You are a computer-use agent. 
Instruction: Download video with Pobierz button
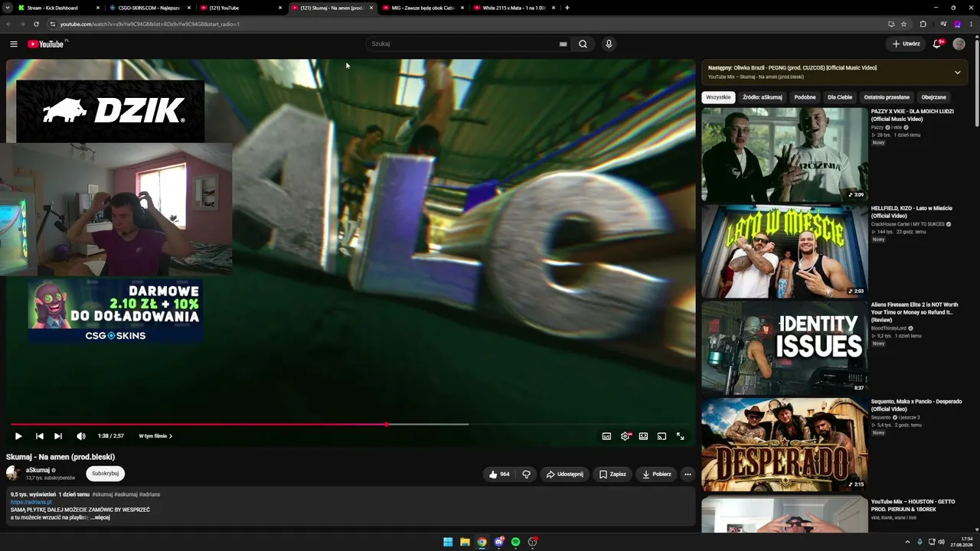[x=657, y=474]
